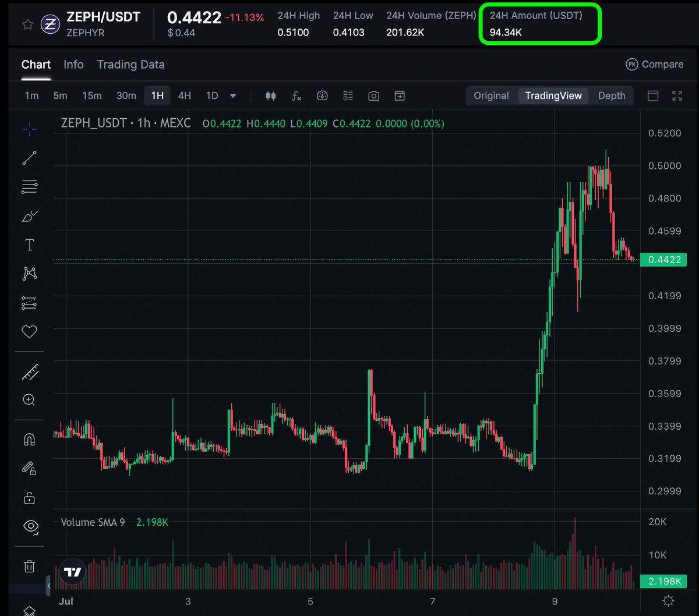Open the go-to-date calendar icon
This screenshot has height=616, width=699.
(400, 96)
